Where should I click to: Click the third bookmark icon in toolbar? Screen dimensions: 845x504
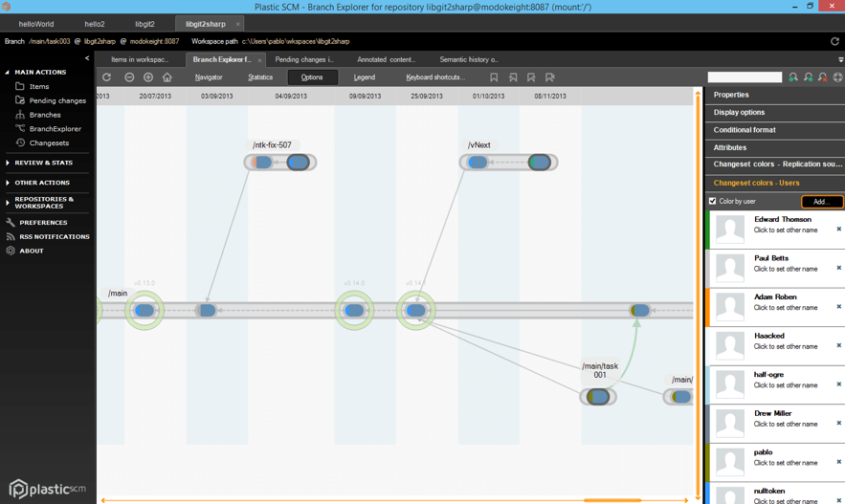tap(531, 77)
